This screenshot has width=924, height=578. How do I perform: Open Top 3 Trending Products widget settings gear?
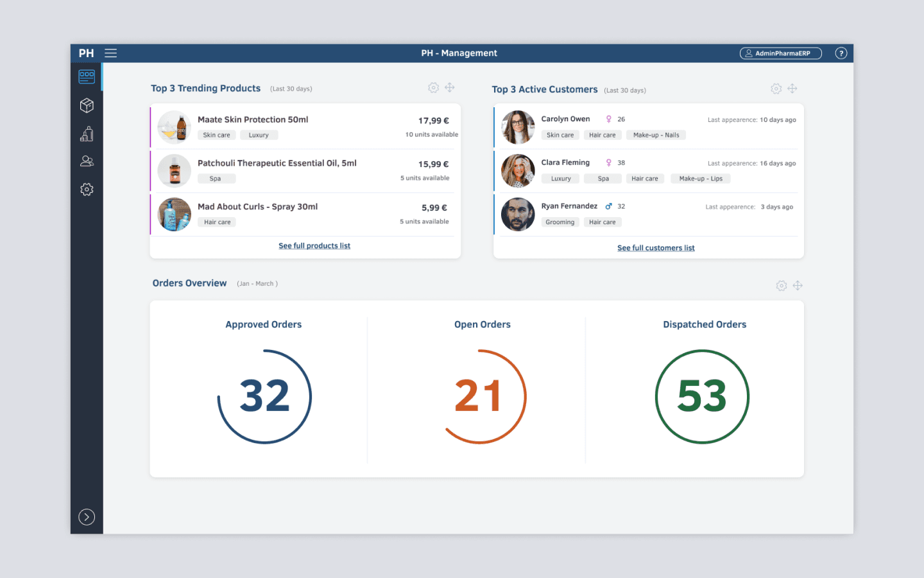[x=433, y=88]
